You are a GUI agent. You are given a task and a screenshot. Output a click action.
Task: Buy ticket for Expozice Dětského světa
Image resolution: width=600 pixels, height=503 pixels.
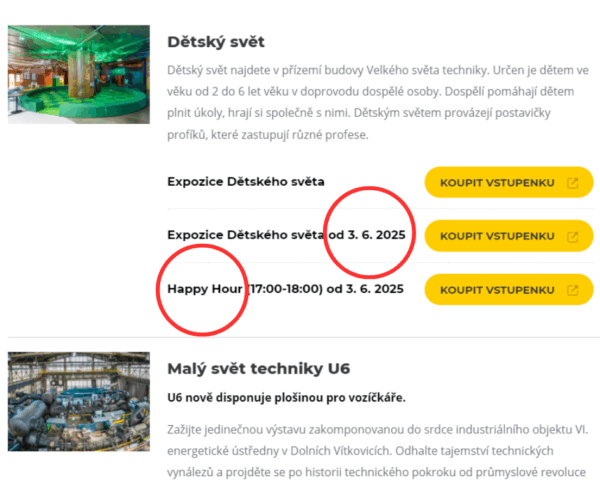pyautogui.click(x=509, y=182)
